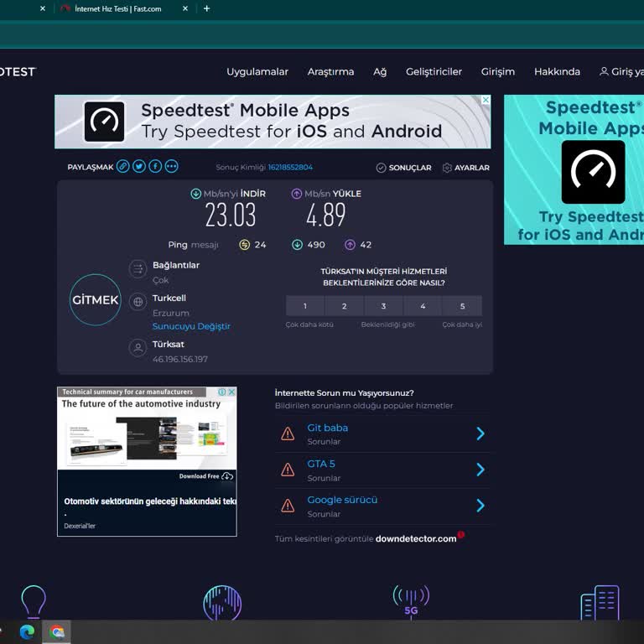The width and height of the screenshot is (644, 644).
Task: Click the automotive ad thumbnail image
Action: 147,441
